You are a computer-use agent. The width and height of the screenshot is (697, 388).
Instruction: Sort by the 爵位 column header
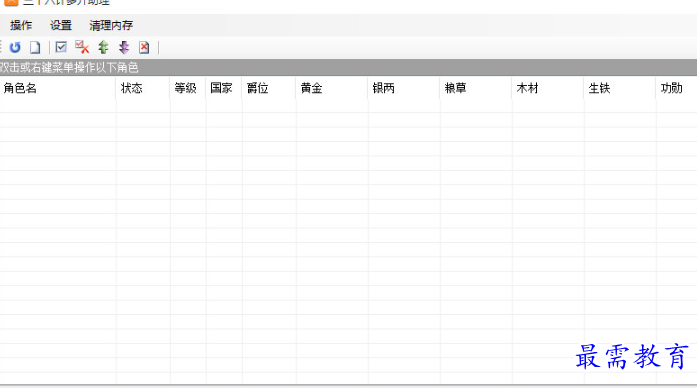[x=269, y=88]
